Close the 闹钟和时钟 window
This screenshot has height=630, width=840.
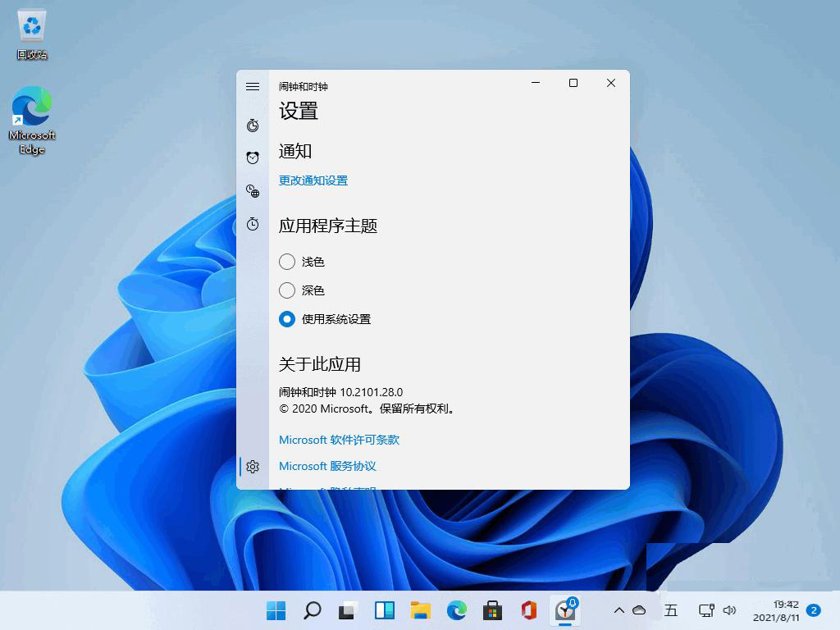pyautogui.click(x=610, y=83)
